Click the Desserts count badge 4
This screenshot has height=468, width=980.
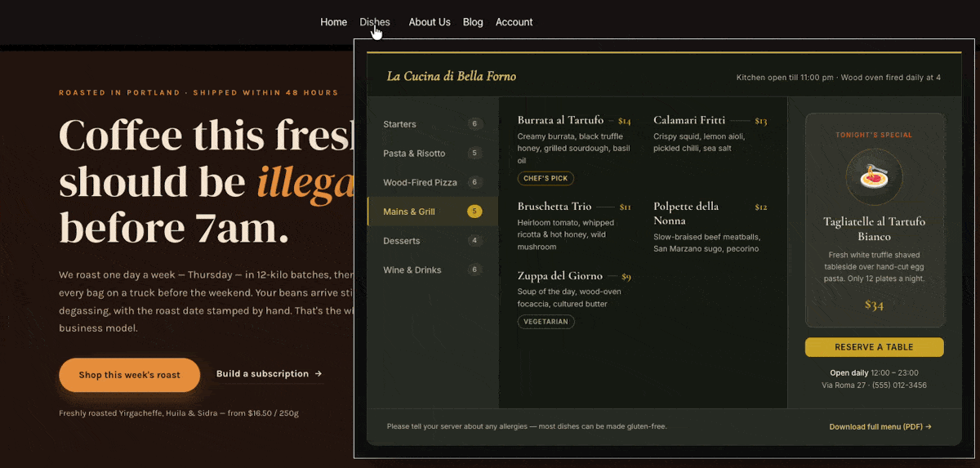click(x=474, y=241)
